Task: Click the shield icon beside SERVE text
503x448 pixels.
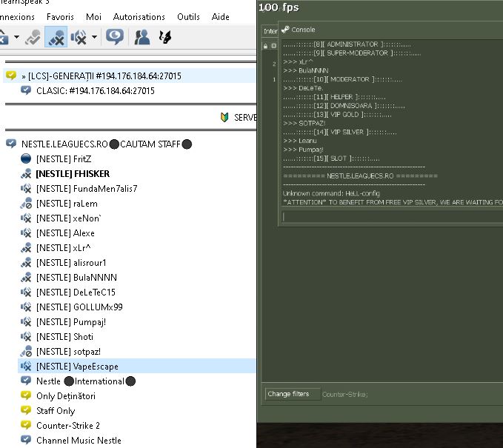Action: point(224,118)
